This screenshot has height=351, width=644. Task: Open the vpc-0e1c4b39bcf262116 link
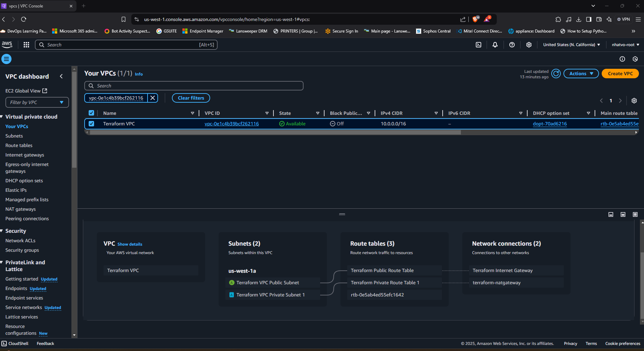pos(232,124)
